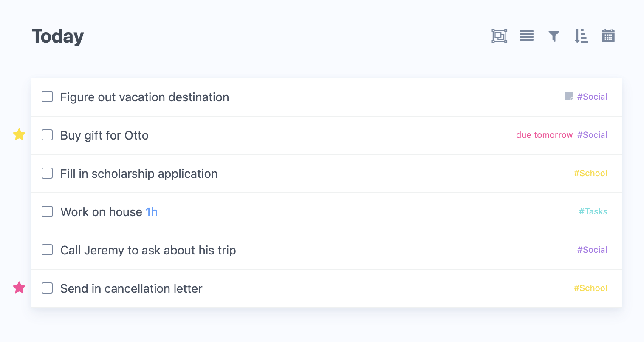
Task: Tick the Fill in scholarship application checkbox
Action: 47,173
